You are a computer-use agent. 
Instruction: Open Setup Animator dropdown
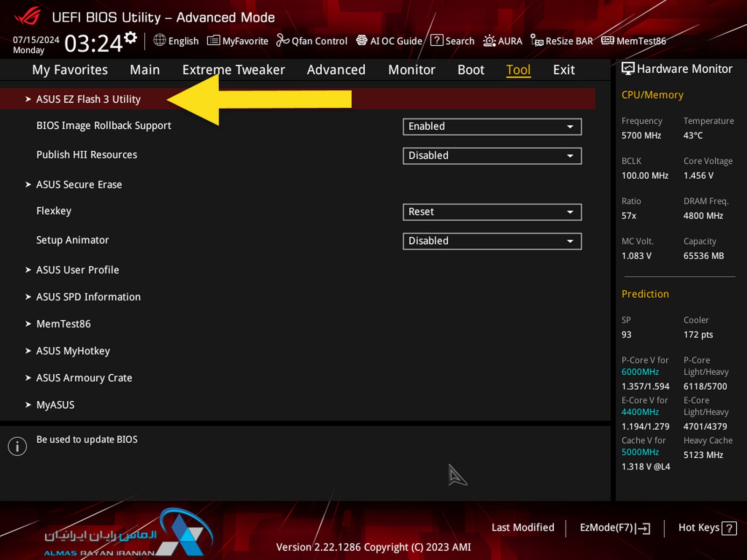(x=492, y=241)
